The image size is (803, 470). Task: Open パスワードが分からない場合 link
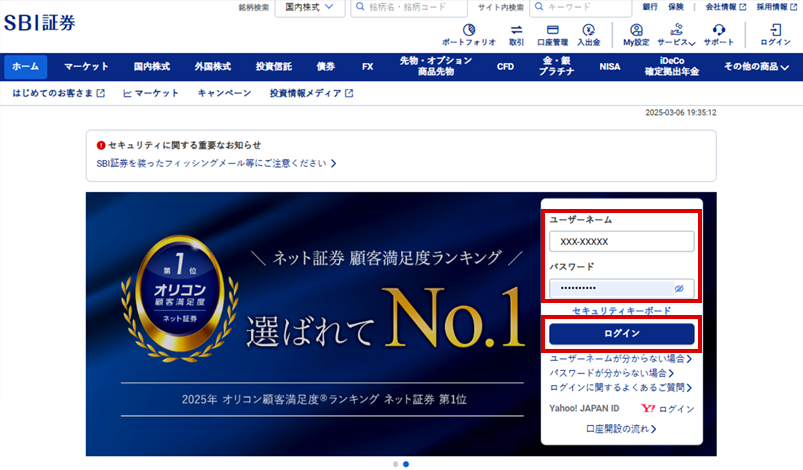(612, 373)
